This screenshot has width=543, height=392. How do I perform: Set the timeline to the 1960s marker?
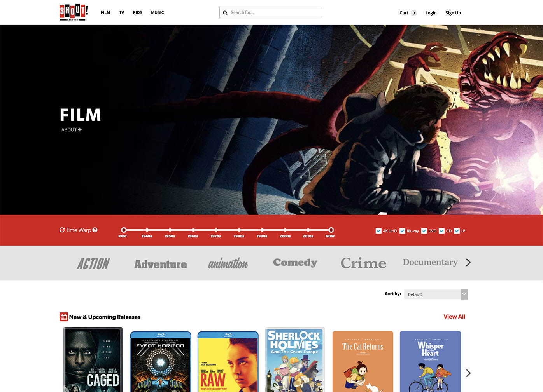(x=193, y=230)
